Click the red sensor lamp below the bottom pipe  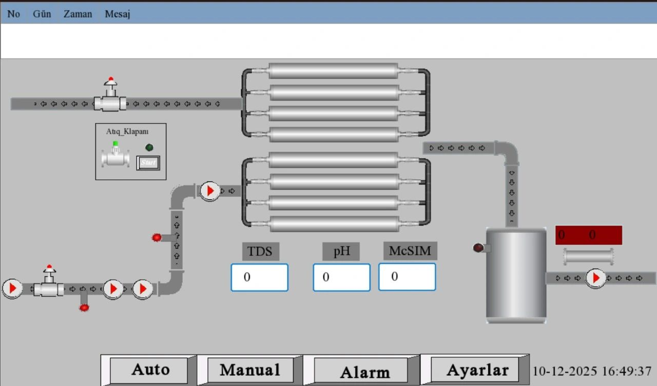pyautogui.click(x=84, y=308)
